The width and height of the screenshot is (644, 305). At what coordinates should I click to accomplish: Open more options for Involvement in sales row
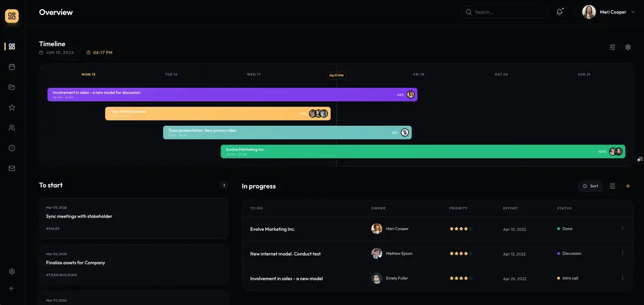pos(623,278)
